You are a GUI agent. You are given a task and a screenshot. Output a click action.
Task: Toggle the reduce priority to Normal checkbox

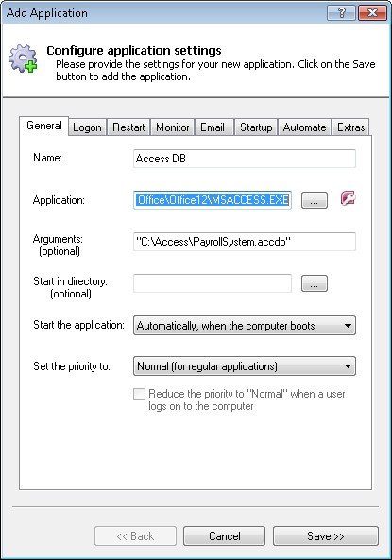pyautogui.click(x=140, y=395)
